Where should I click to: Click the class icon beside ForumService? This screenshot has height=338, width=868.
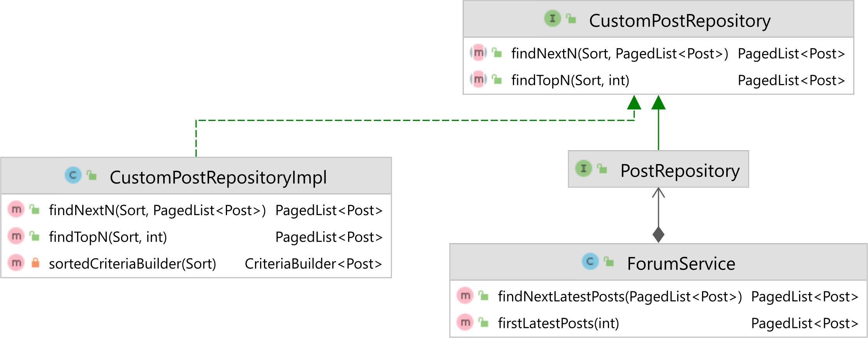click(590, 261)
